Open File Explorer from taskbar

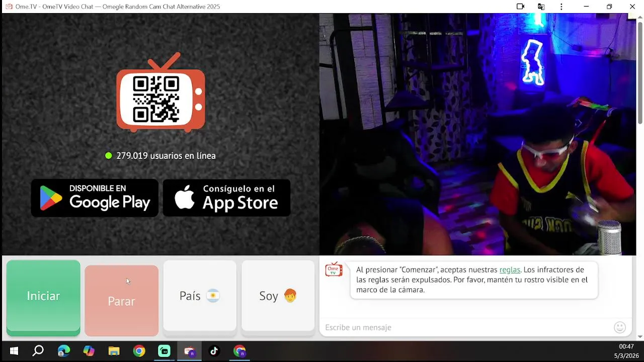tap(114, 351)
